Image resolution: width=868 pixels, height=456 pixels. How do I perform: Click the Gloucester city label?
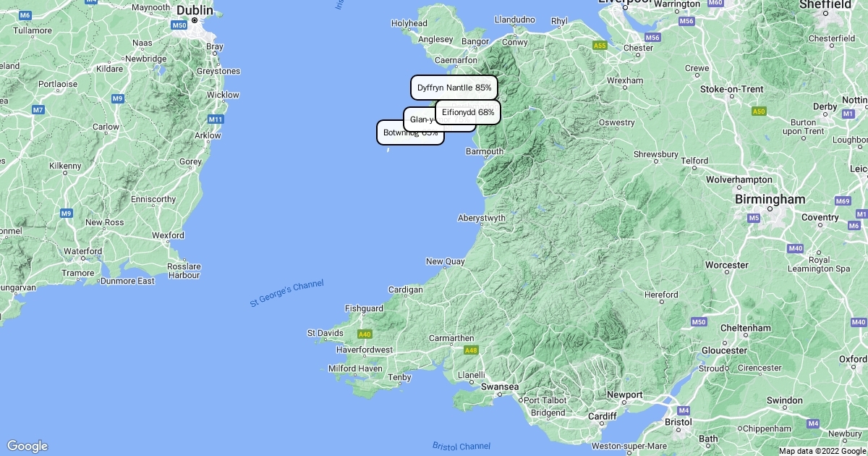tap(723, 350)
